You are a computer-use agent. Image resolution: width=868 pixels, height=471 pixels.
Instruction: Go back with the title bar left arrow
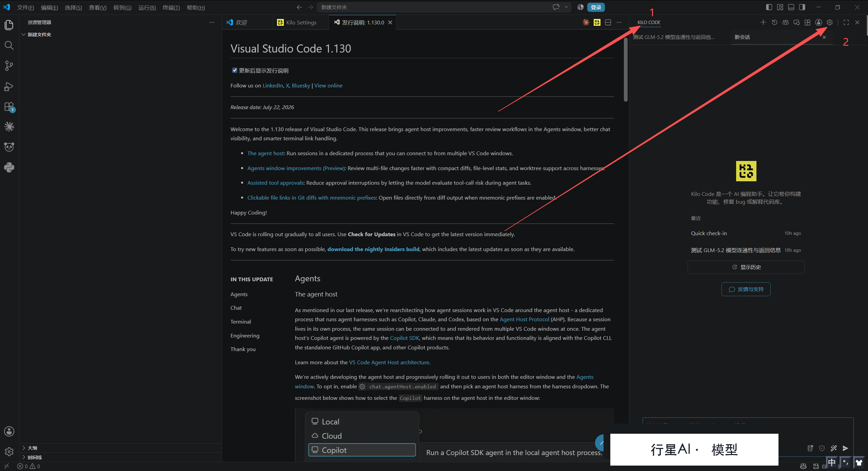click(x=299, y=7)
